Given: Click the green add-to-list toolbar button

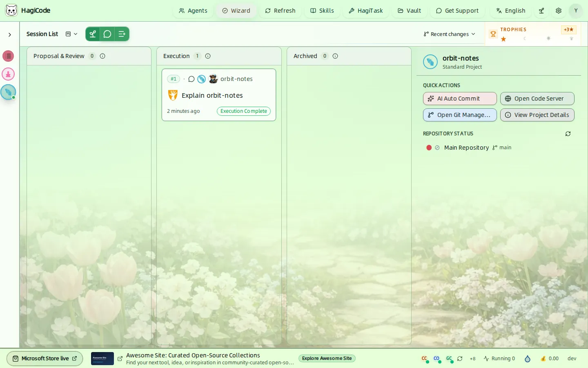Looking at the screenshot, I should [x=122, y=34].
